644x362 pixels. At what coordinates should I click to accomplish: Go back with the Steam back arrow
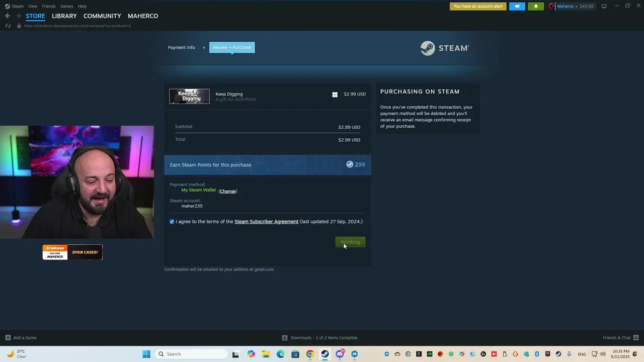pos(8,16)
